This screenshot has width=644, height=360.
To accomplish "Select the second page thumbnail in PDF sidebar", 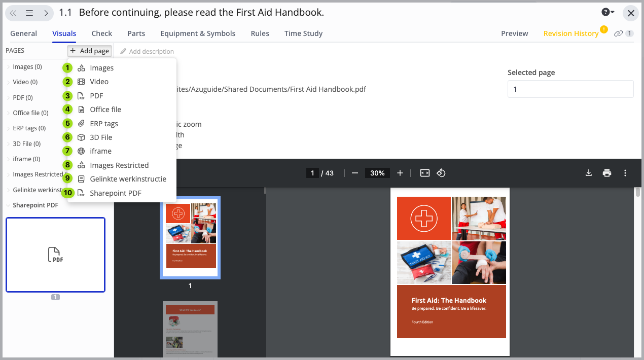I will [x=190, y=330].
